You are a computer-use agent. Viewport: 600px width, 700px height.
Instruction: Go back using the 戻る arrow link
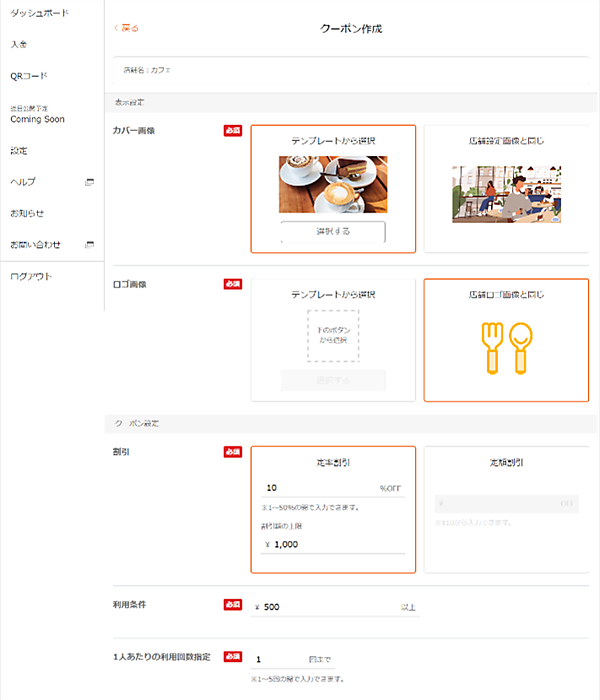point(127,28)
